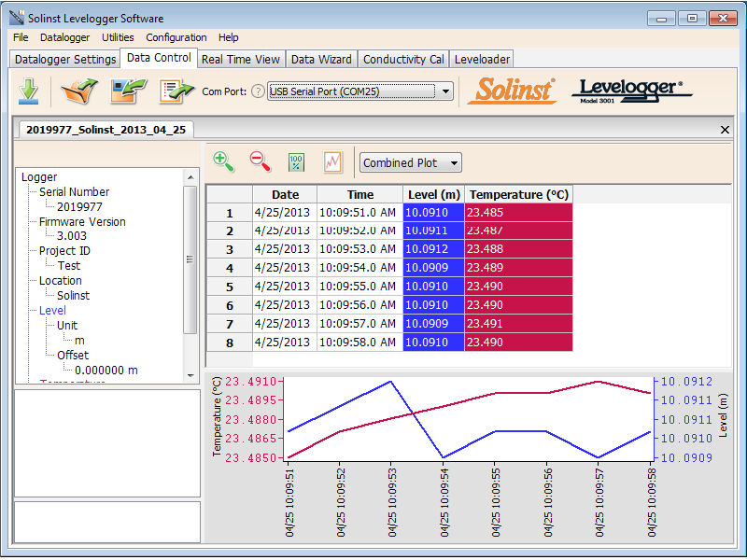Open the Leveloader tab
The image size is (747, 560).
482,59
